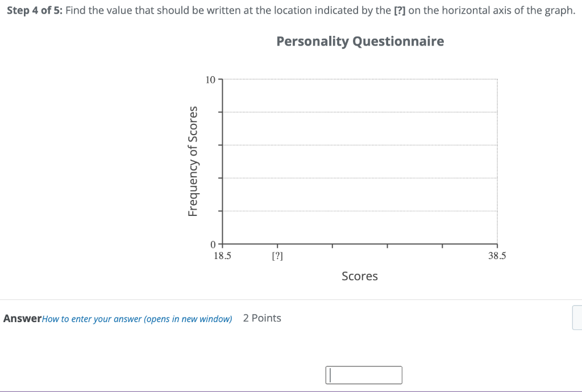Image resolution: width=582 pixels, height=392 pixels.
Task: Click the 38.5 horizontal axis label
Action: coord(497,256)
